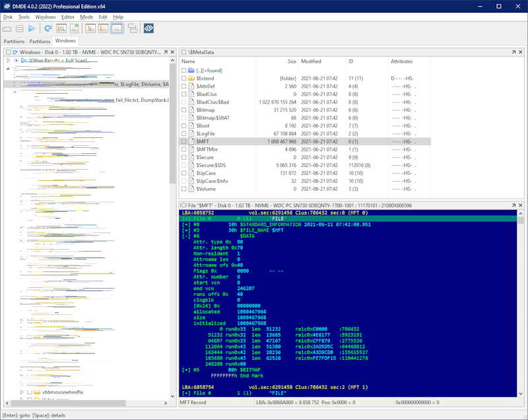Expand the [+] $STANDARD_INFORMATION attribute
Screen dimensions: 528x420
(186, 225)
